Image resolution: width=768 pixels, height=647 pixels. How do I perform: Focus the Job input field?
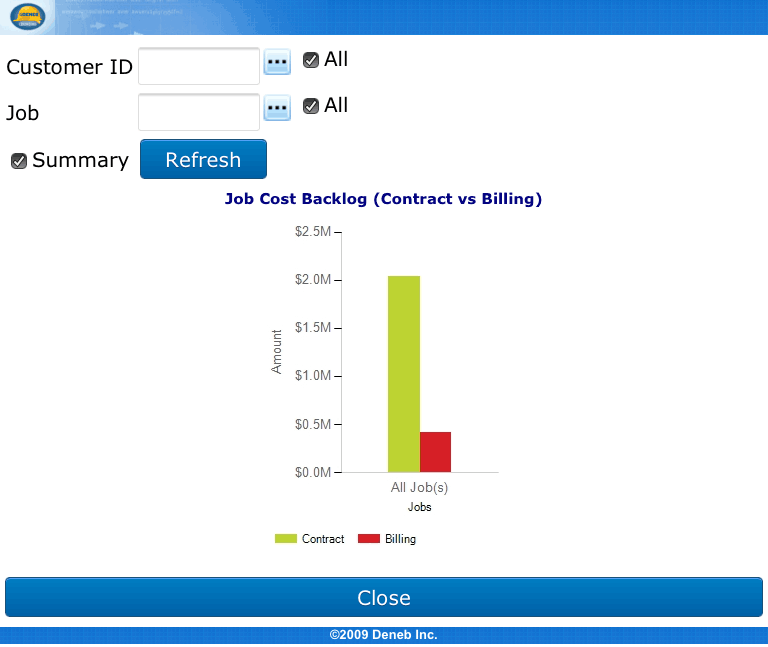coord(199,112)
